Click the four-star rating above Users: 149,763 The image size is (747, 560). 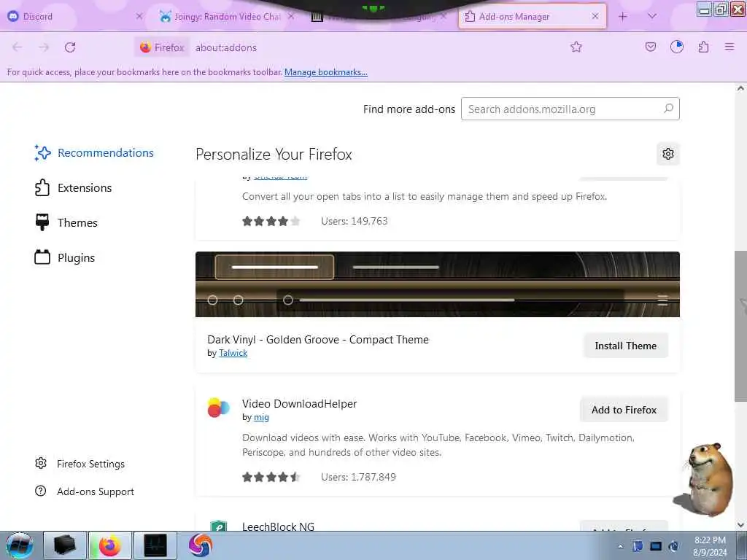click(271, 221)
